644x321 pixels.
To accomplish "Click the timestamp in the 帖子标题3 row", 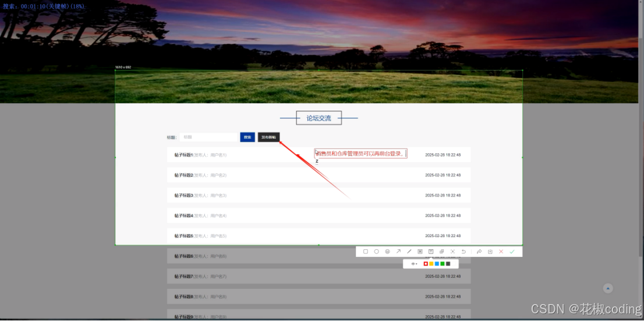I will [443, 195].
